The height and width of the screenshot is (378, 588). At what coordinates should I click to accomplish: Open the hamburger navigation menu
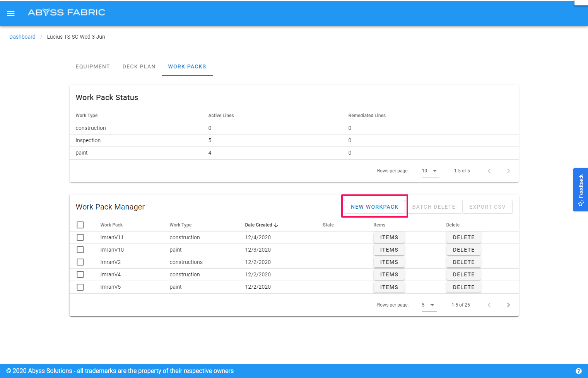click(x=11, y=14)
